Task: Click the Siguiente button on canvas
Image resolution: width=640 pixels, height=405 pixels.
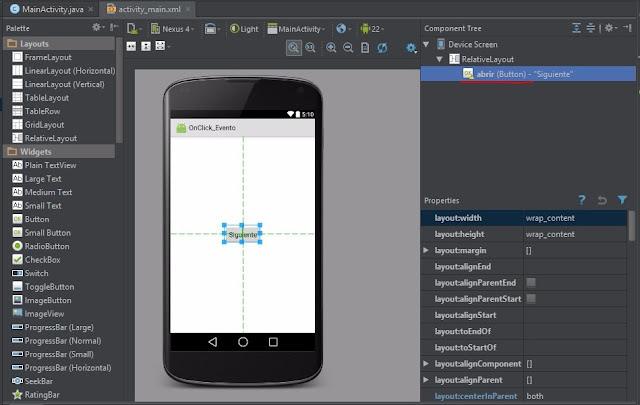Action: coord(242,235)
